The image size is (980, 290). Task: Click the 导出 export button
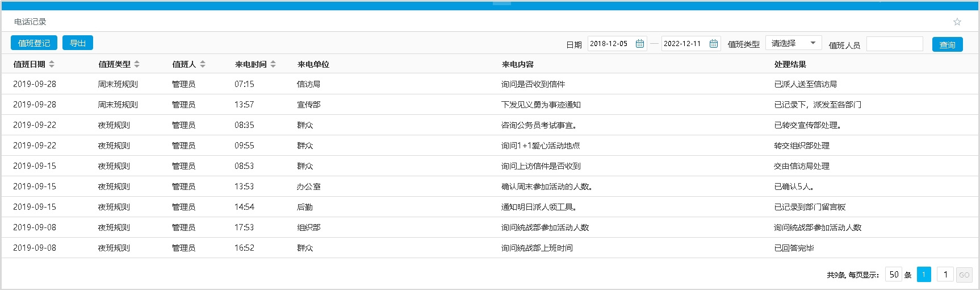pos(78,43)
